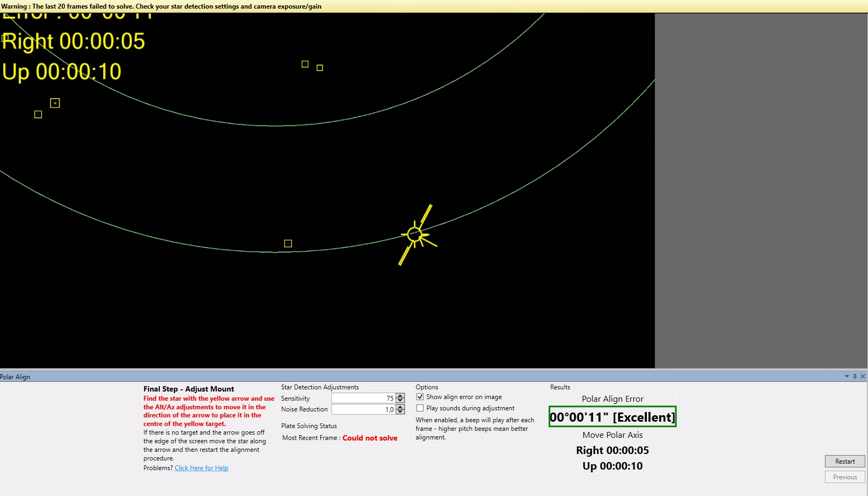868x496 pixels.
Task: Click the yellow crosshair target marker
Action: pyautogui.click(x=415, y=234)
